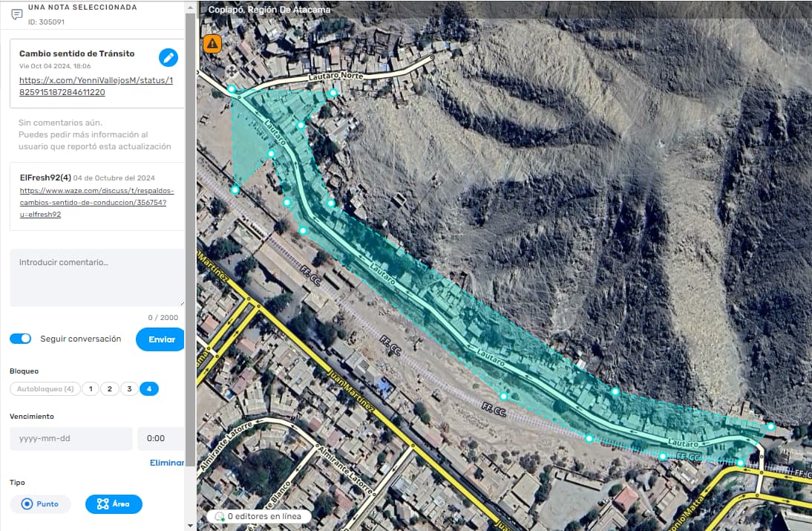Click the orange warning icon on the map
Viewport: 812px width, 531px height.
point(212,44)
